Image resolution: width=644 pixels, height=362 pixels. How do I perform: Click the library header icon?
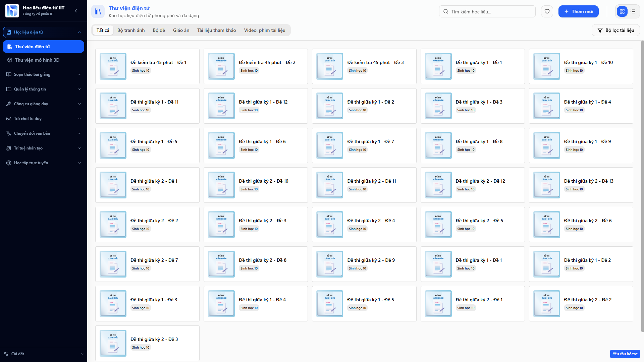coord(98,11)
